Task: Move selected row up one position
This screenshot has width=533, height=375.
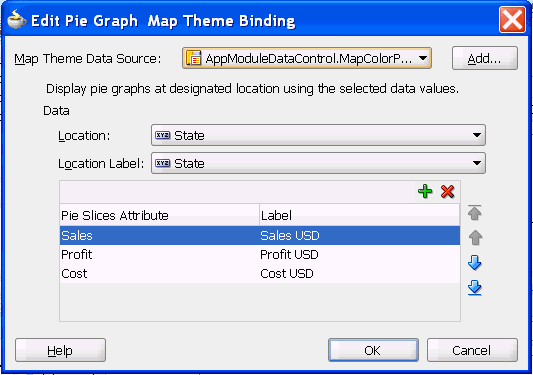Action: coord(475,238)
